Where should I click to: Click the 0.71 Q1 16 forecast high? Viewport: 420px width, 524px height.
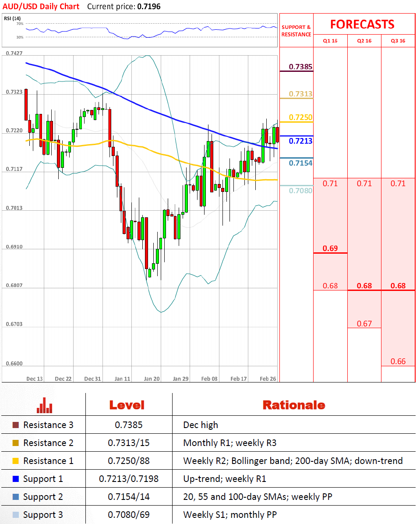(330, 184)
